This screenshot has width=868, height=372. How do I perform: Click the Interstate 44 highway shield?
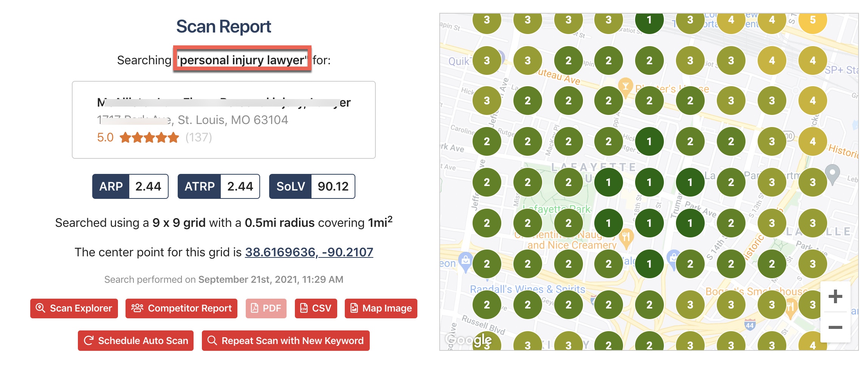tap(750, 325)
